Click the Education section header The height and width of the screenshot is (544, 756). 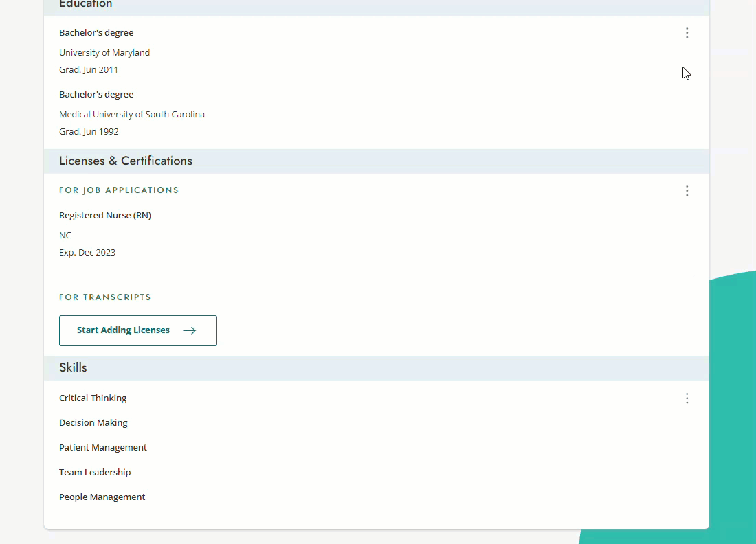(x=85, y=4)
